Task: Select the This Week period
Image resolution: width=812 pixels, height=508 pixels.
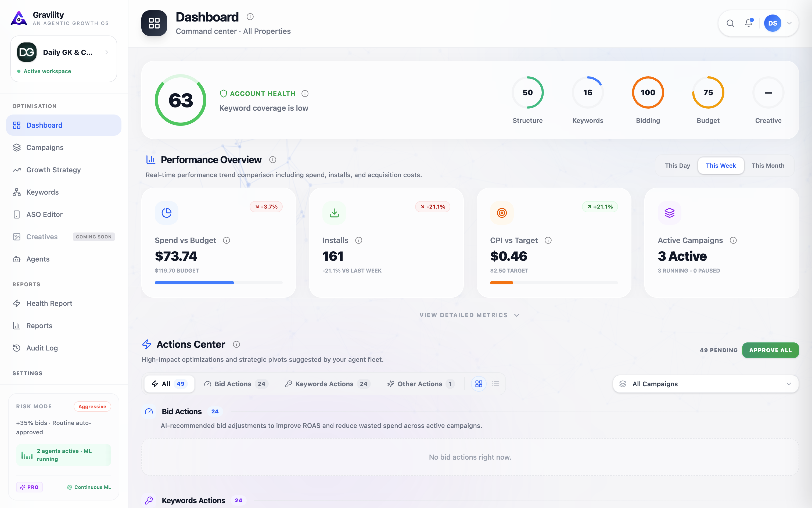Action: coord(721,166)
